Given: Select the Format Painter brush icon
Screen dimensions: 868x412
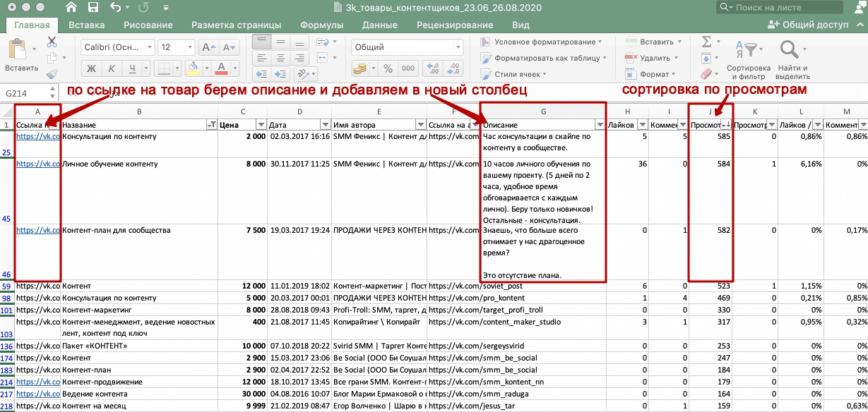Looking at the screenshot, I should [x=52, y=74].
